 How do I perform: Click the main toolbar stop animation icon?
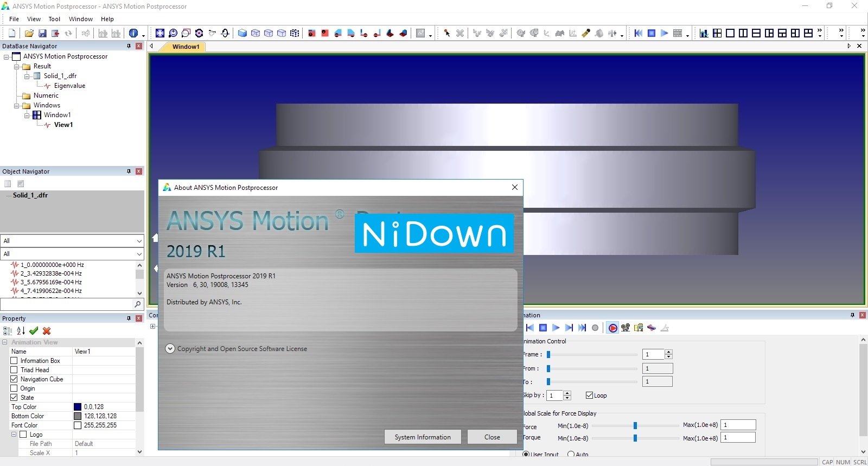pyautogui.click(x=652, y=33)
